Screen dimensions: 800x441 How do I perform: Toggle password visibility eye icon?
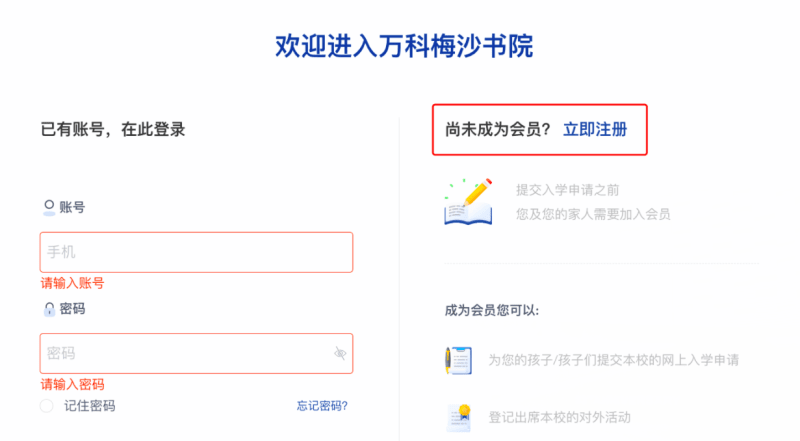pos(340,353)
